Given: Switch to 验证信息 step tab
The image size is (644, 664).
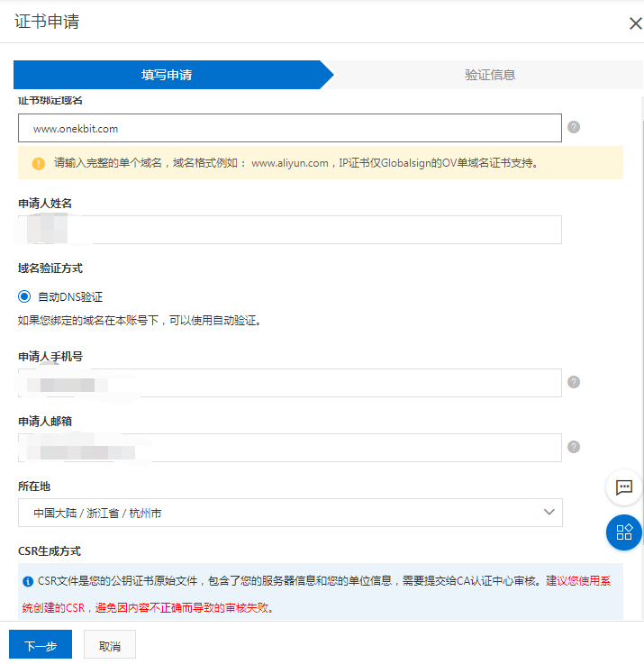Looking at the screenshot, I should click(x=490, y=75).
